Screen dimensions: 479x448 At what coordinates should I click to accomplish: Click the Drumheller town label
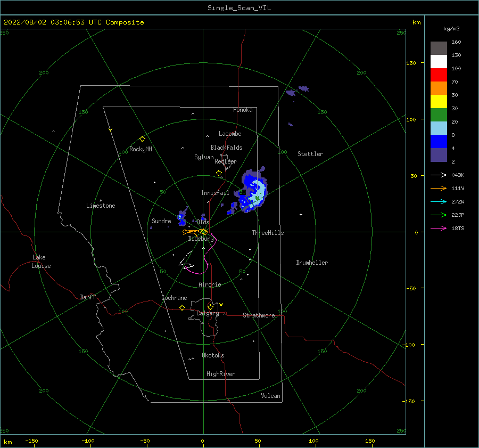pos(312,263)
